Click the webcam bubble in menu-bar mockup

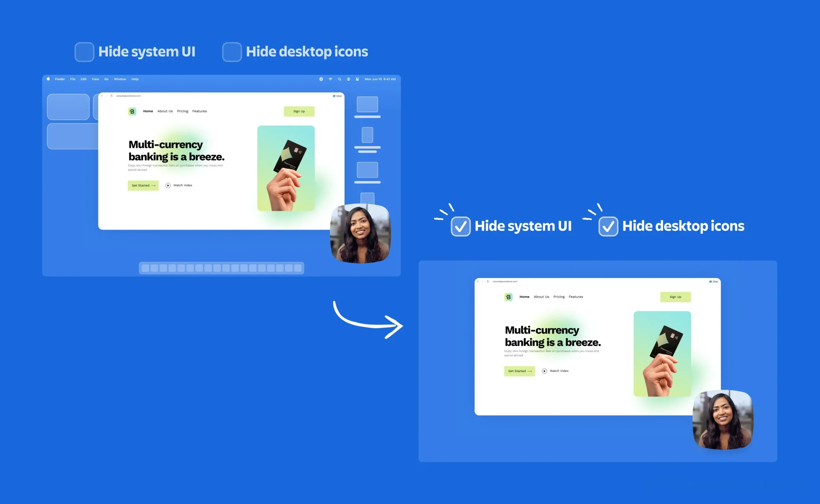[x=360, y=233]
